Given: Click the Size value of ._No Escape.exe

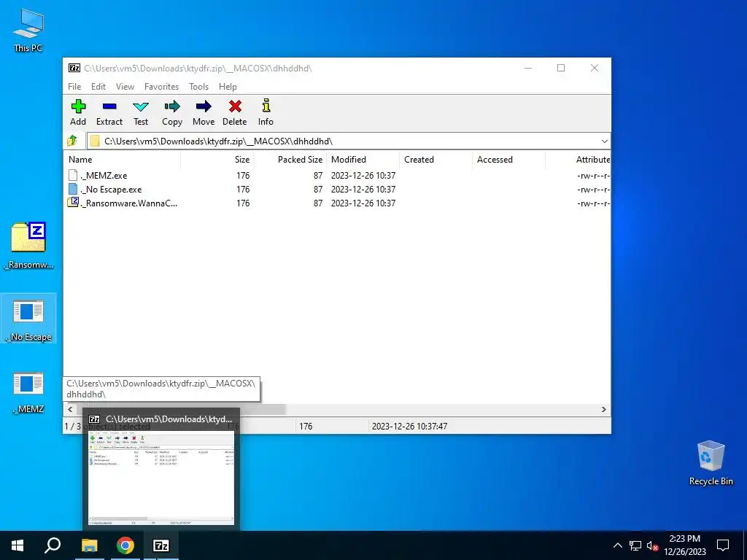Looking at the screenshot, I should pyautogui.click(x=243, y=189).
